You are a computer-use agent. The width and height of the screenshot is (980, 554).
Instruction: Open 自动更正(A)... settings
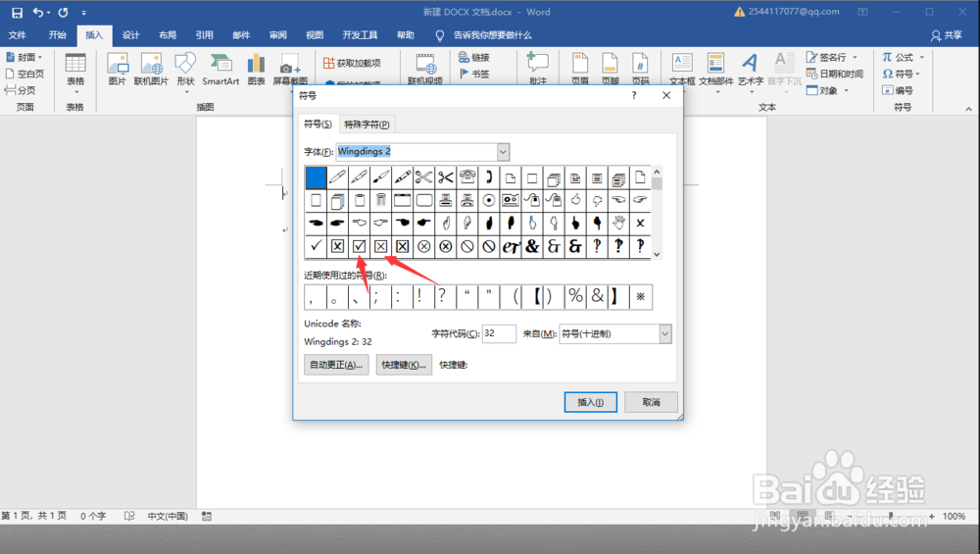[x=336, y=365]
